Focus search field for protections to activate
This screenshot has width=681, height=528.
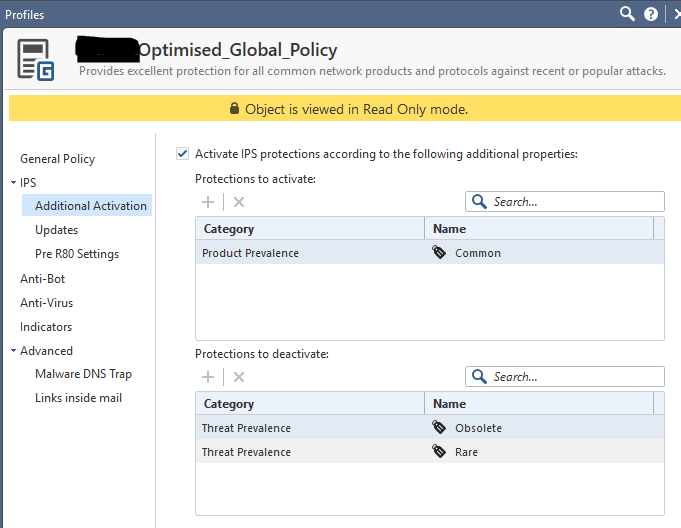(x=565, y=201)
